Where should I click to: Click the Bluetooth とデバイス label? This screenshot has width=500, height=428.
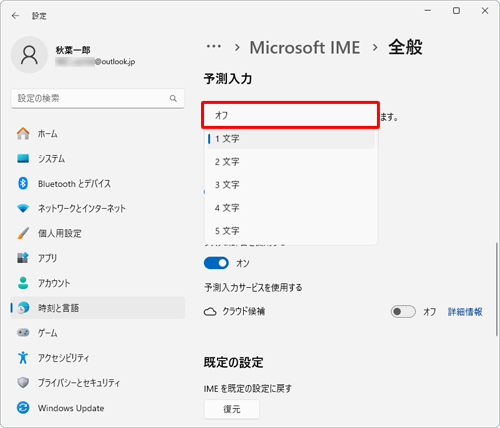[x=74, y=184]
